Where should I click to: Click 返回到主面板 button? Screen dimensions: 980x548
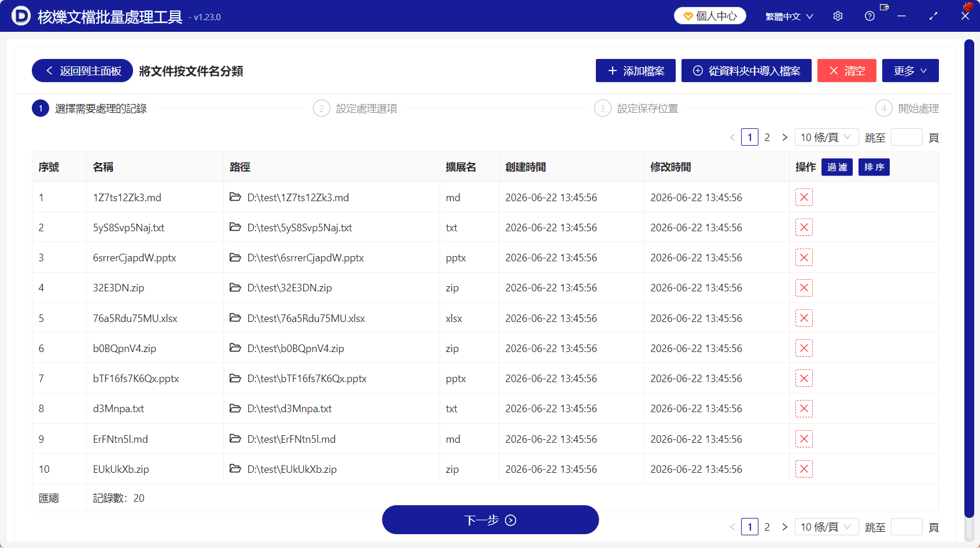[82, 71]
